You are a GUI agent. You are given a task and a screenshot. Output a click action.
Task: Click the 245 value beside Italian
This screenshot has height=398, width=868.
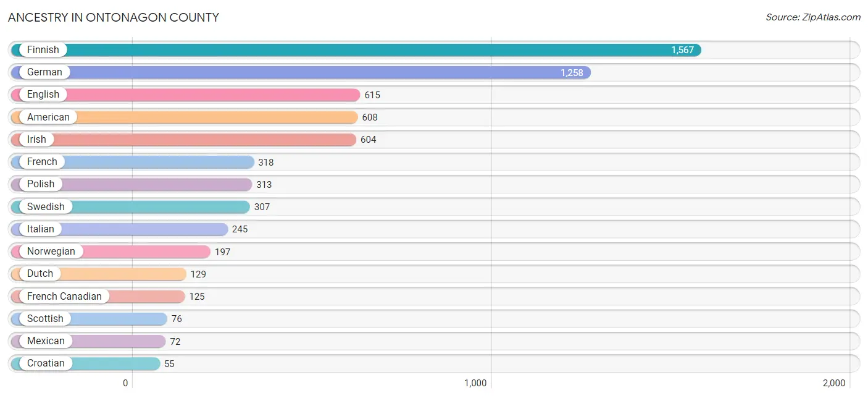[240, 229]
